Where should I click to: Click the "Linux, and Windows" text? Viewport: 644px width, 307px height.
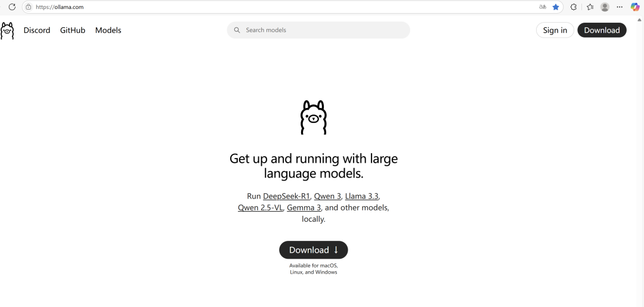314,272
